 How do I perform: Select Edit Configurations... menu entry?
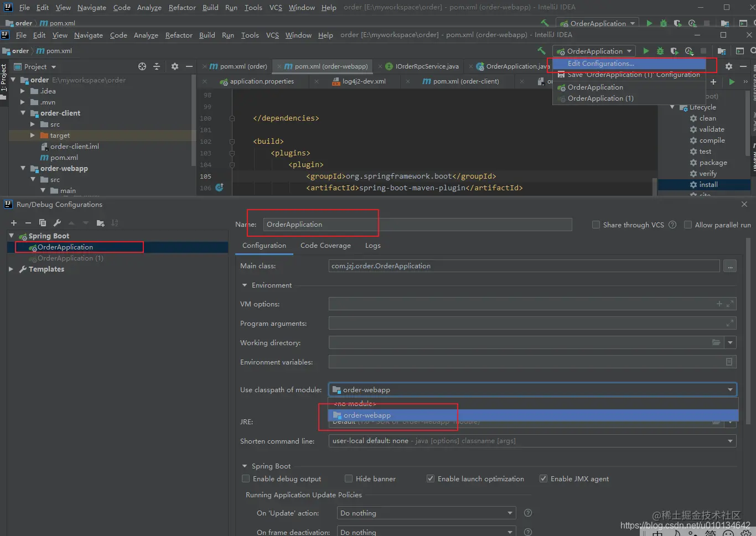[629, 64]
